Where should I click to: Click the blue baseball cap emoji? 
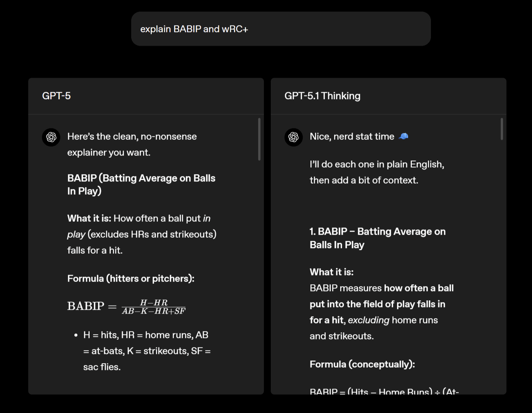403,136
